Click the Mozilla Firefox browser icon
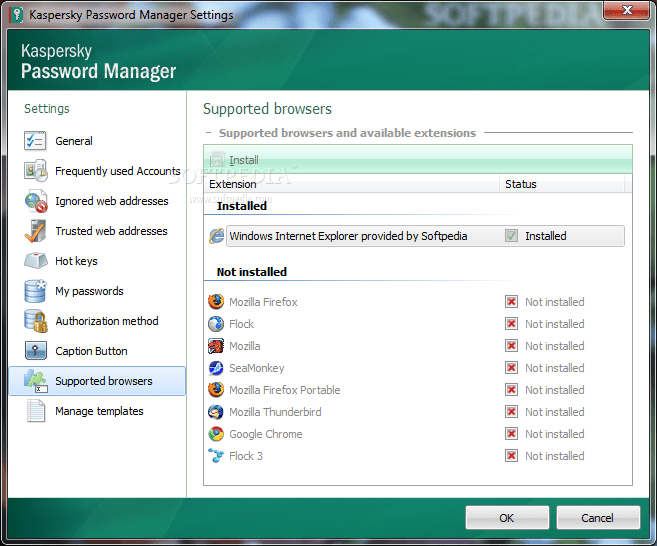The width and height of the screenshot is (657, 546). pyautogui.click(x=216, y=302)
